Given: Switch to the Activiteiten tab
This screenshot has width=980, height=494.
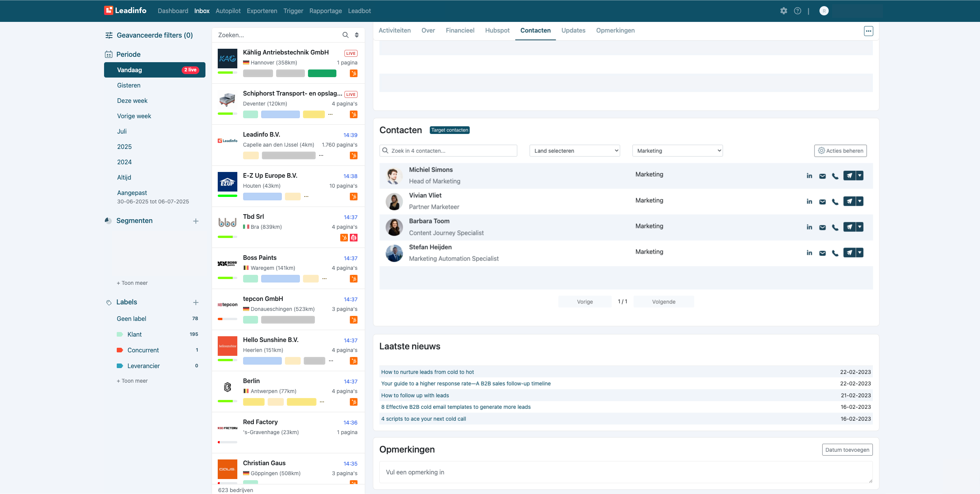Looking at the screenshot, I should pyautogui.click(x=394, y=30).
